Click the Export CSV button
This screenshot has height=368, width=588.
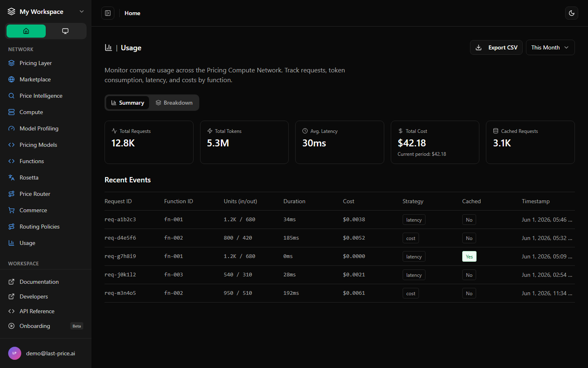point(496,47)
